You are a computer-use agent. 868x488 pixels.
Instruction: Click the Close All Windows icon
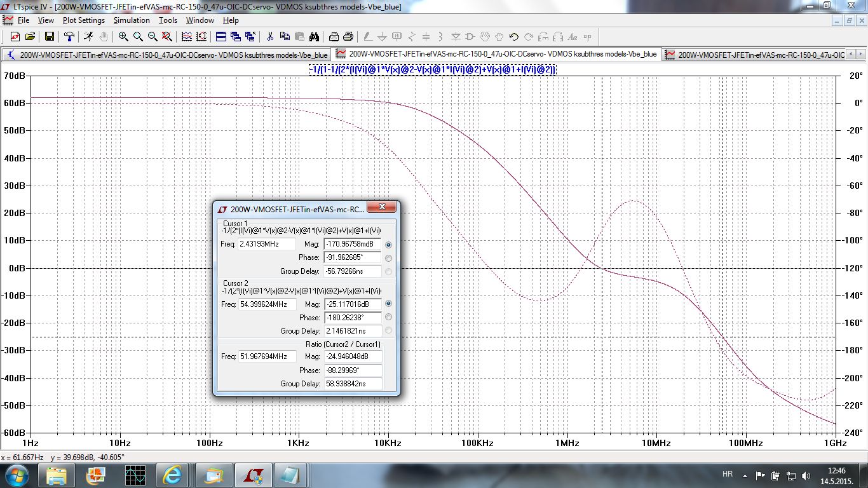click(250, 37)
